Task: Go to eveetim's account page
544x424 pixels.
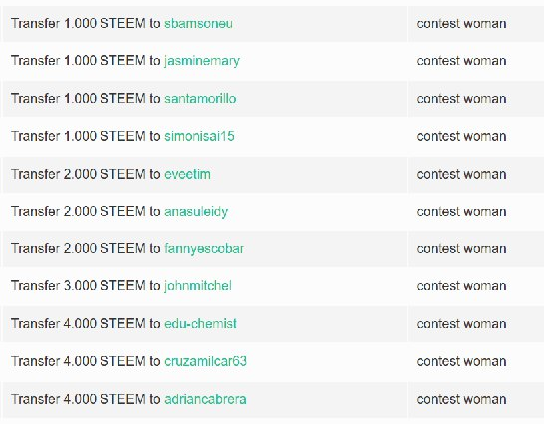Action: [x=187, y=174]
